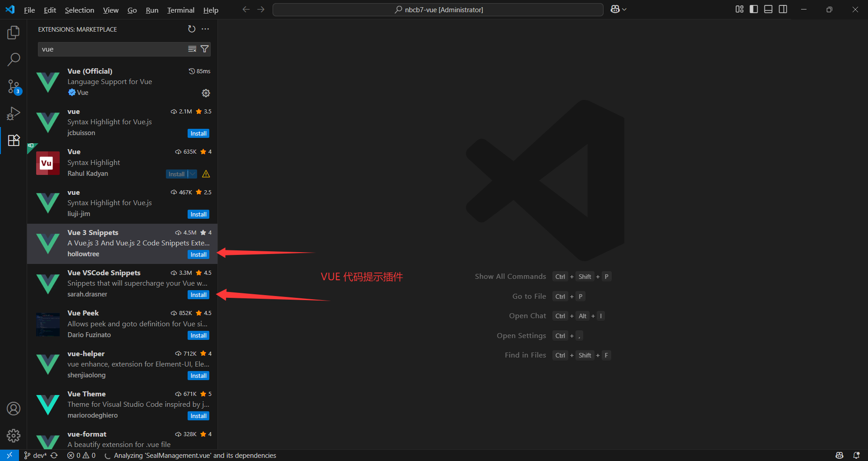The height and width of the screenshot is (461, 868).
Task: Switch git branch dev* in status bar
Action: pos(35,455)
